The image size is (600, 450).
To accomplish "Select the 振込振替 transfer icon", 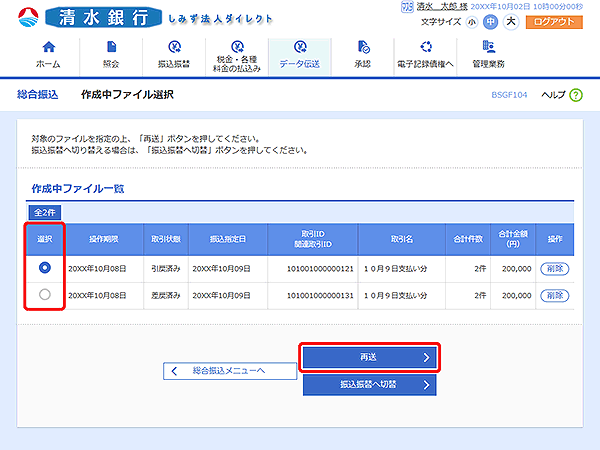I will tap(173, 48).
